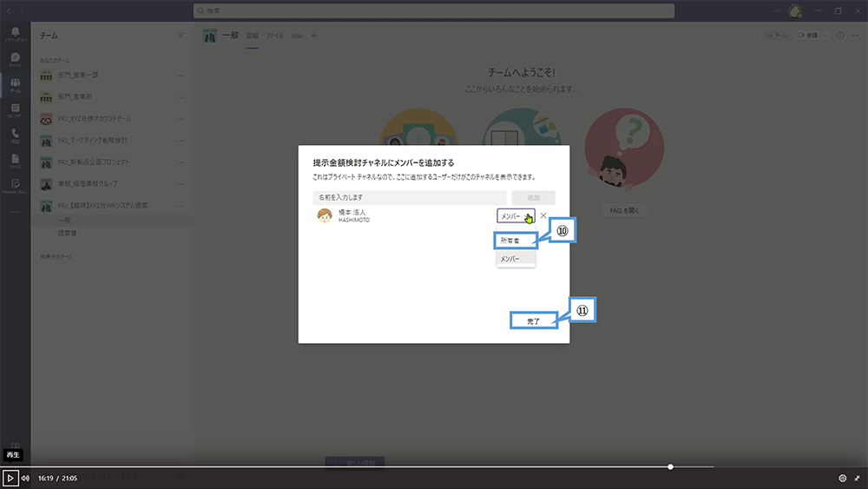This screenshot has width=868, height=489.
Task: Click the 橋本 浩人 avatar in dialog
Action: (x=325, y=216)
